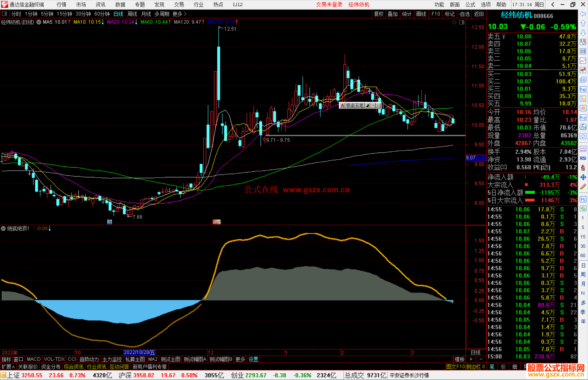588x380 pixels.
Task: Open the 行情 menu
Action: [62, 5]
